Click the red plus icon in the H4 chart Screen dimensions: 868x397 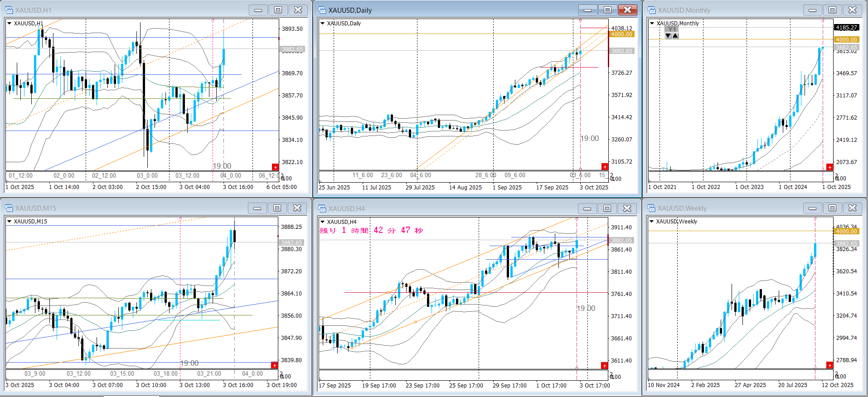(x=604, y=366)
